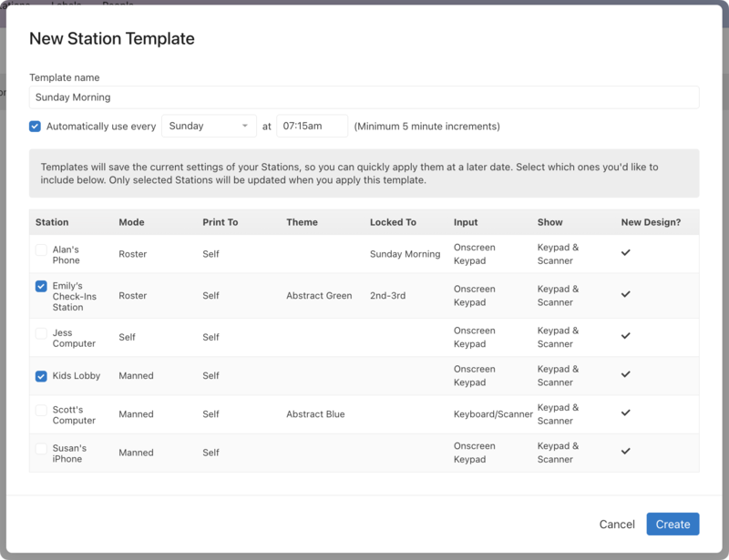Check the Jess Computer station checkbox
Image resolution: width=729 pixels, height=560 pixels.
41,333
